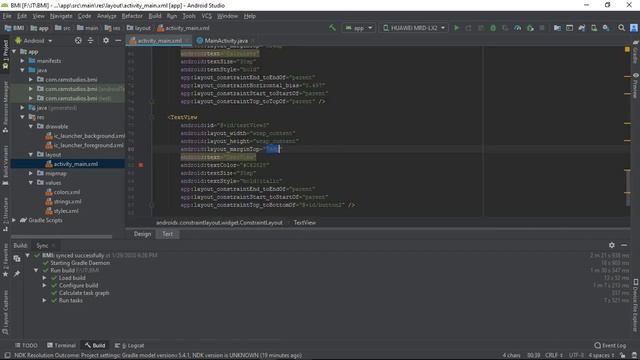Viewport: 640px width, 360px height.
Task: Open the app run configuration dropdown
Action: coord(358,28)
